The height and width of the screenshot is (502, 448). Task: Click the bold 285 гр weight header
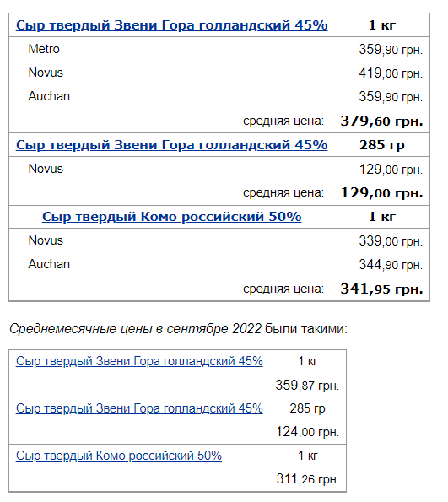click(381, 145)
